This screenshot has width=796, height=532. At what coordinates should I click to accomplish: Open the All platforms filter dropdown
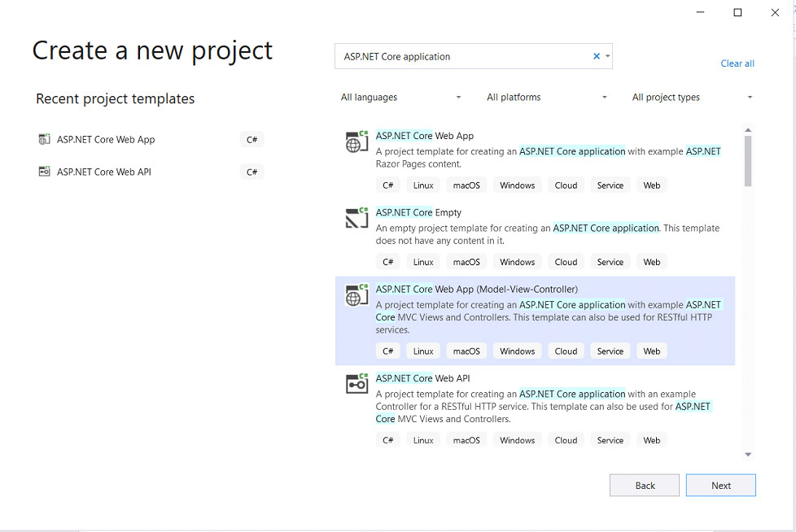[547, 98]
